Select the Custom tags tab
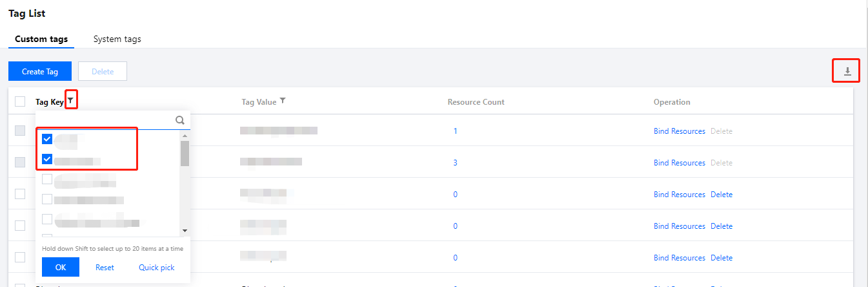The height and width of the screenshot is (287, 868). tap(41, 39)
